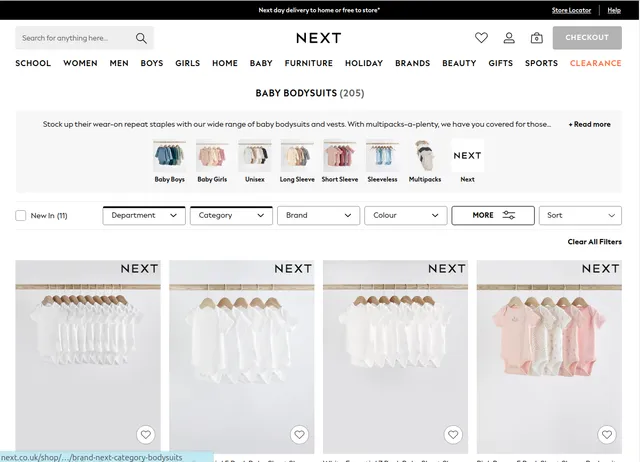Click the NEXT logo in header

click(x=319, y=38)
